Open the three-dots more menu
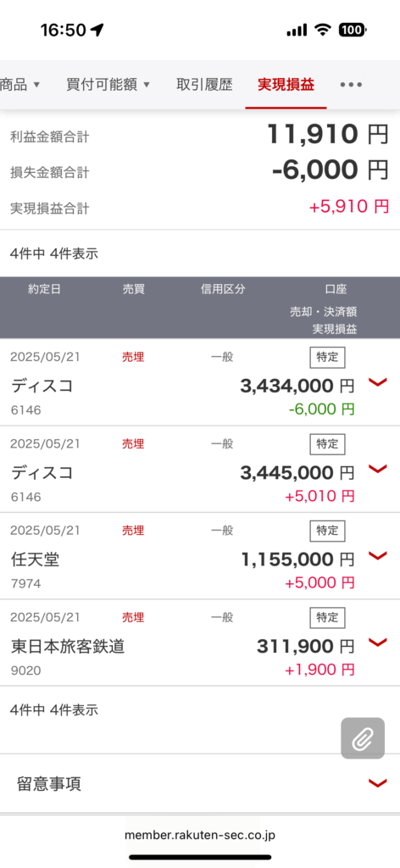The width and height of the screenshot is (400, 868). click(x=351, y=85)
